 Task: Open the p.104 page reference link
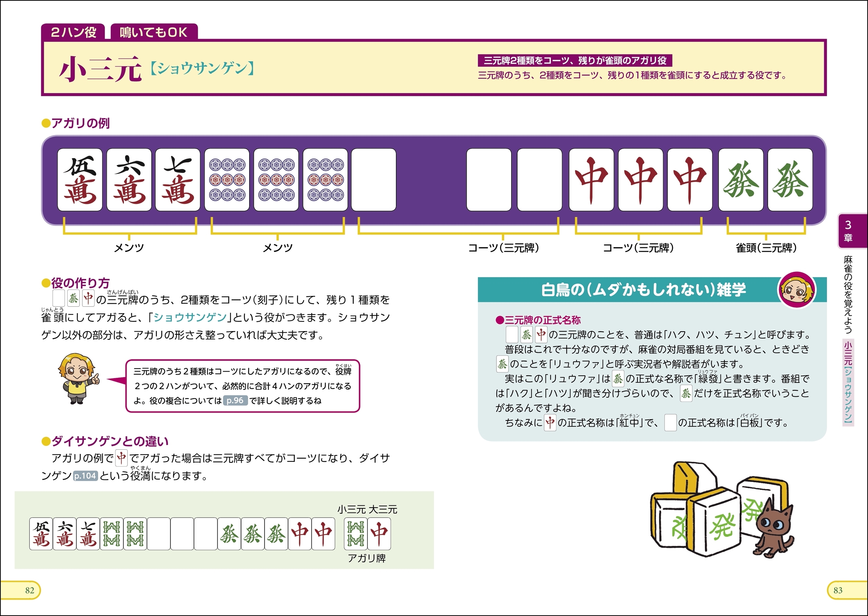tap(85, 476)
